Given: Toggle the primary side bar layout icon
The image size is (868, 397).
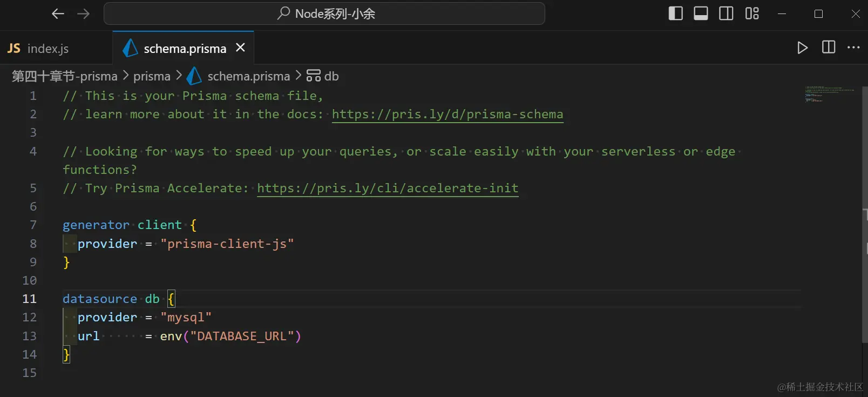Looking at the screenshot, I should point(675,14).
